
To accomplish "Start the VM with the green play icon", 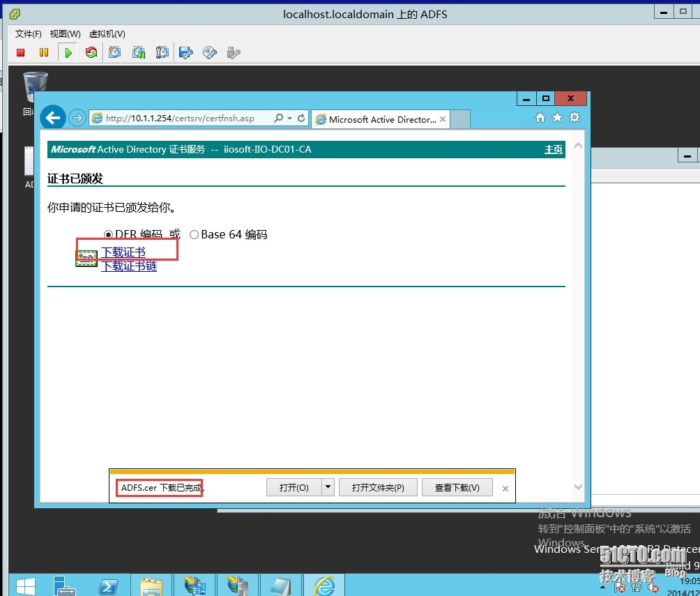I will coord(68,53).
